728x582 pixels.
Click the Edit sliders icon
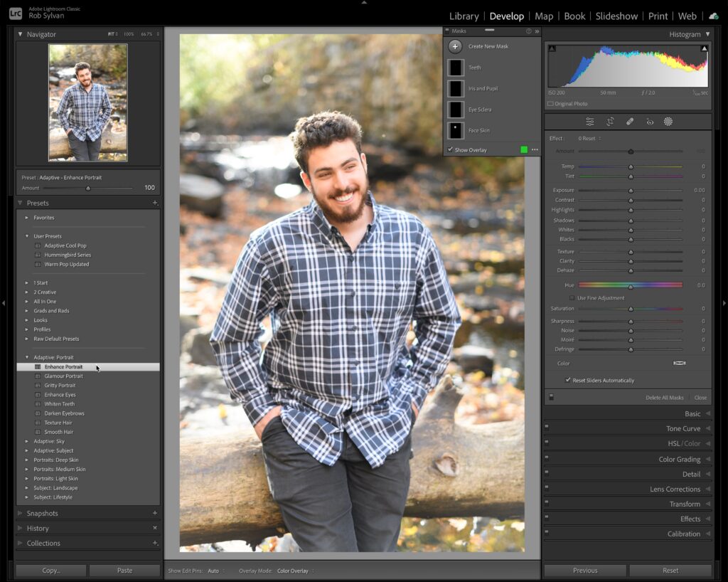click(x=590, y=122)
